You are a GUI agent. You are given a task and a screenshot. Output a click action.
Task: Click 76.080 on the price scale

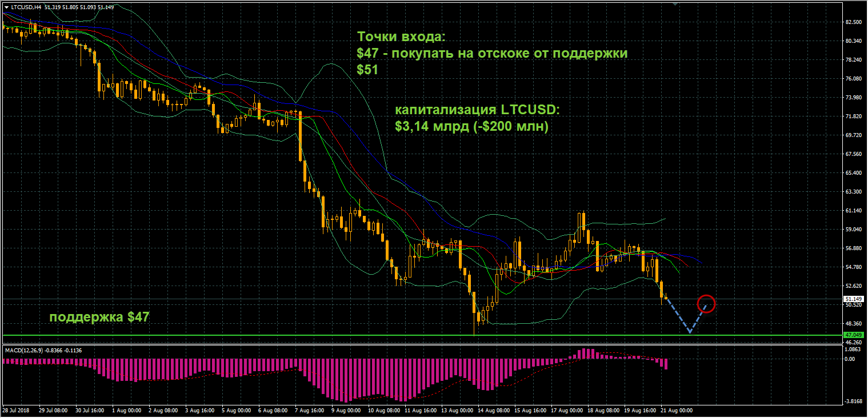pos(853,78)
